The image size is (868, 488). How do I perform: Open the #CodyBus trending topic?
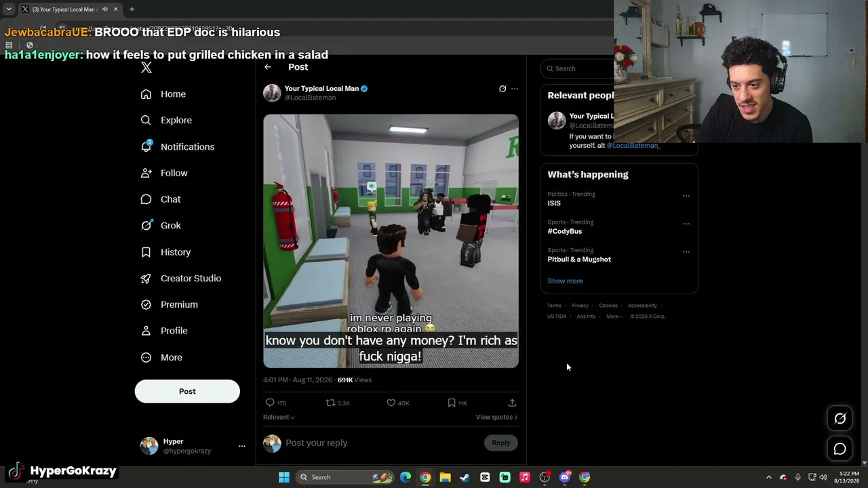[565, 231]
